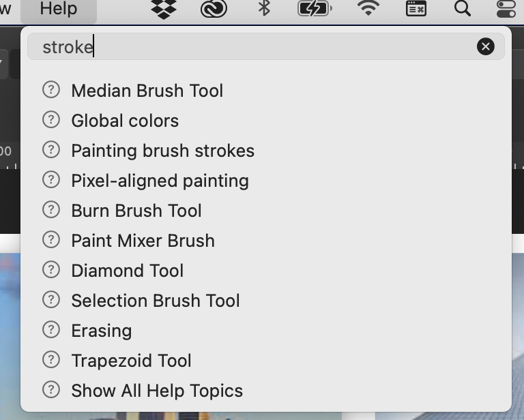Click the Creative Cloud menu bar icon
This screenshot has height=420, width=524.
tap(214, 9)
